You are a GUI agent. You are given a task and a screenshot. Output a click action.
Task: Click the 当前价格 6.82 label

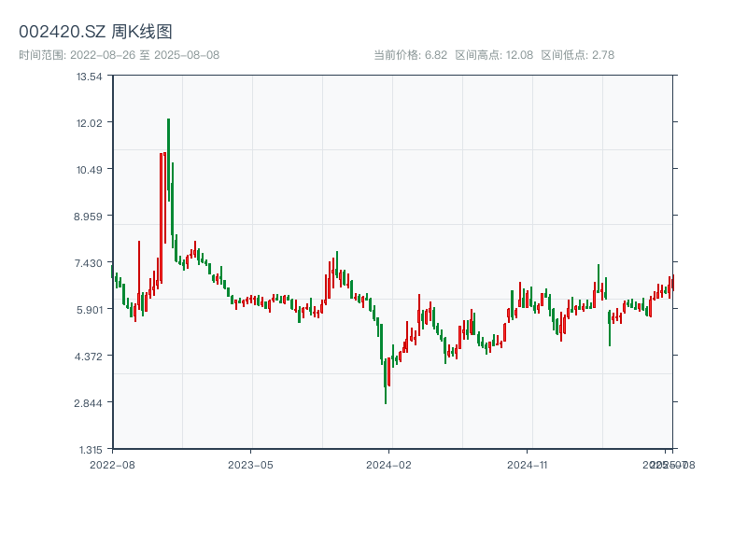(410, 55)
